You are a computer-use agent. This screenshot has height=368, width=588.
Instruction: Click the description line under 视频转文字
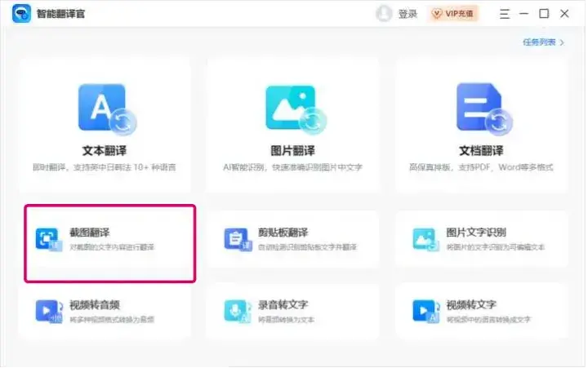[x=488, y=320]
